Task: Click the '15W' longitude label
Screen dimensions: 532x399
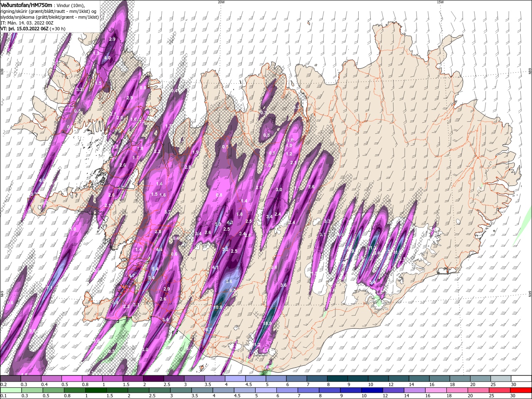Action: pos(440,2)
